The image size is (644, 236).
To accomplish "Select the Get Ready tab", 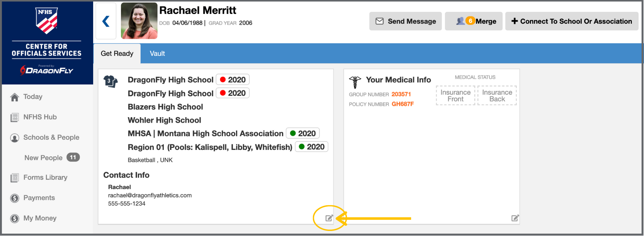I will [117, 54].
